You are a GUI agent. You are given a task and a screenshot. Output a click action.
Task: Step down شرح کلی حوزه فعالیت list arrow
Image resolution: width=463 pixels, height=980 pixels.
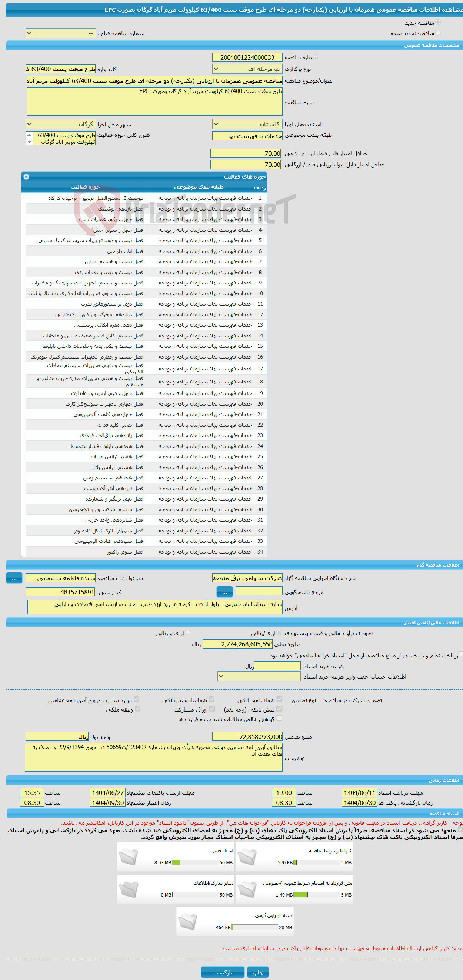click(29, 142)
